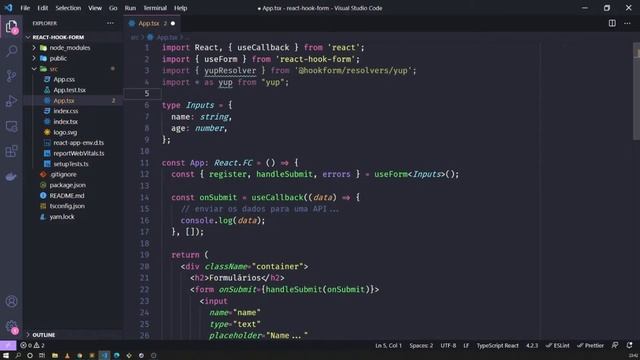The height and width of the screenshot is (360, 640).
Task: Open the Extensions view
Action: pos(11,151)
